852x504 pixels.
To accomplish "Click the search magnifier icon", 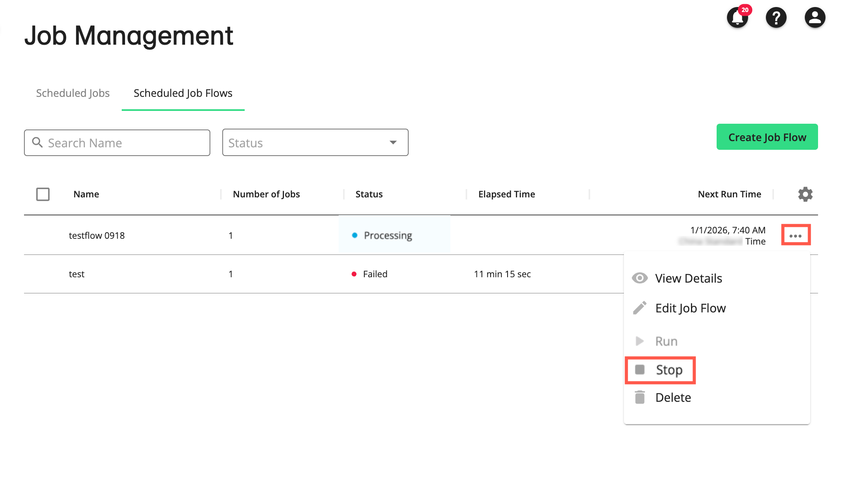I will tap(38, 142).
